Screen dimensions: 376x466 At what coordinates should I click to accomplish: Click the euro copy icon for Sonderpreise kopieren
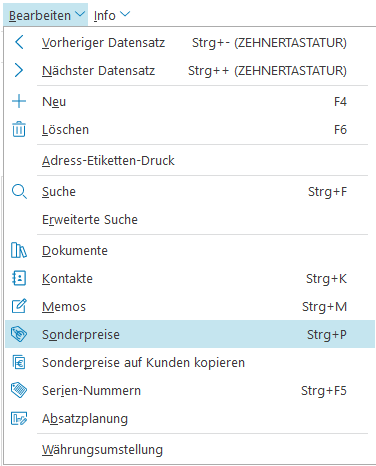point(19,362)
